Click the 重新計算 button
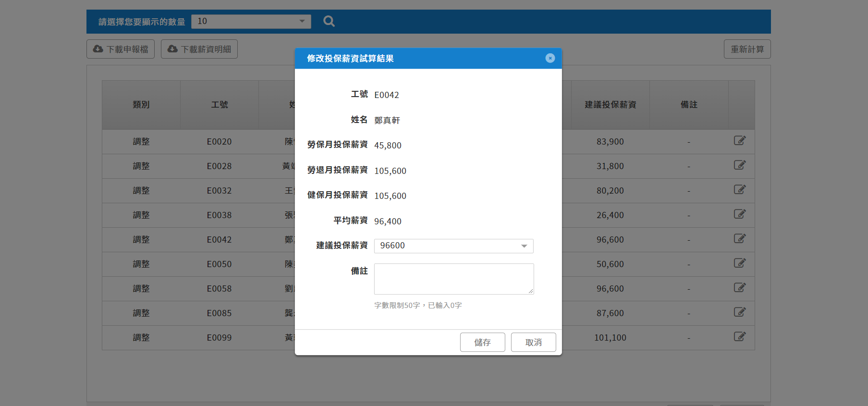The width and height of the screenshot is (868, 406). coord(747,49)
